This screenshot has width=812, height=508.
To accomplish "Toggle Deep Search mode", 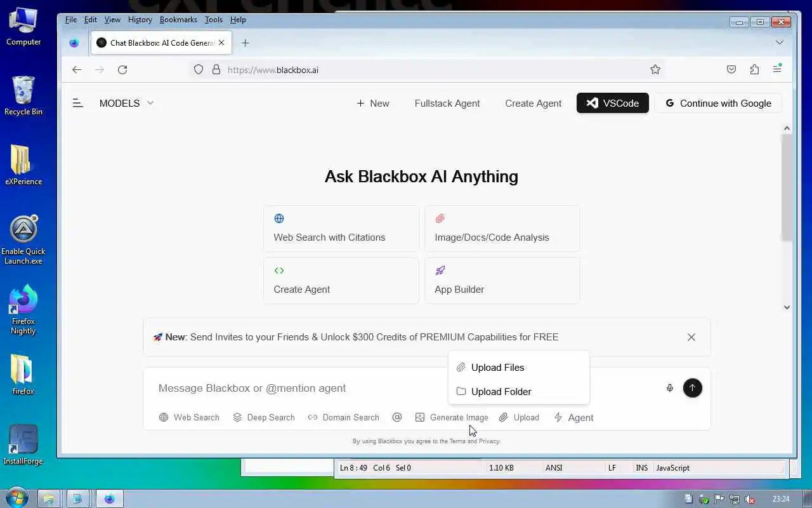I will 264,417.
